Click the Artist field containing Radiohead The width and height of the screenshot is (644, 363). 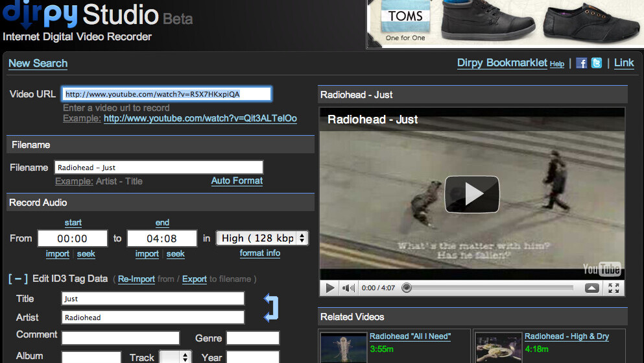click(x=153, y=318)
